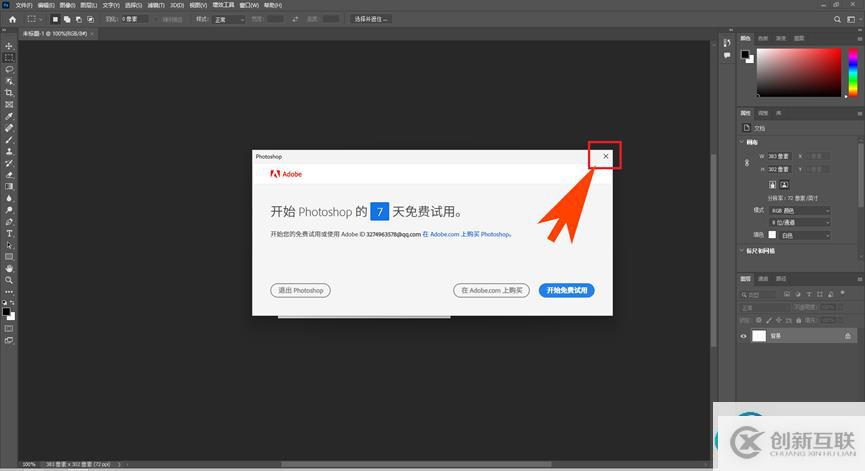Choose Add to selection mode
The image size is (865, 471).
[67, 19]
